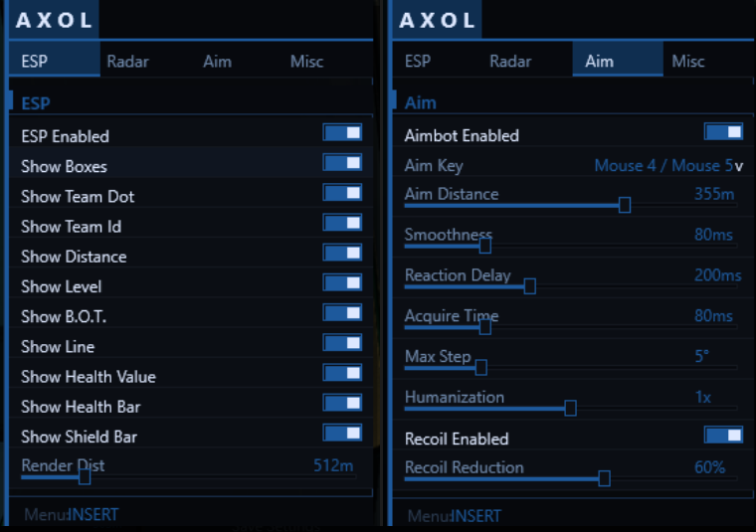Toggle the ESP Enabled switch
Image resolution: width=756 pixels, height=532 pixels.
pyautogui.click(x=342, y=132)
